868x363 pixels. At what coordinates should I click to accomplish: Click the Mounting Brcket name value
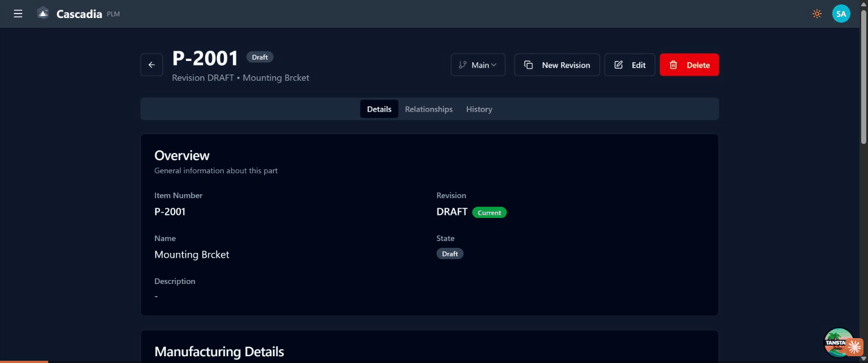pyautogui.click(x=192, y=255)
